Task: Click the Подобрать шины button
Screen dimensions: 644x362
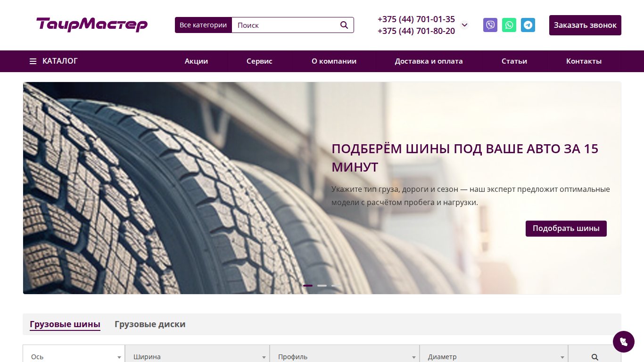Action: pos(566,229)
